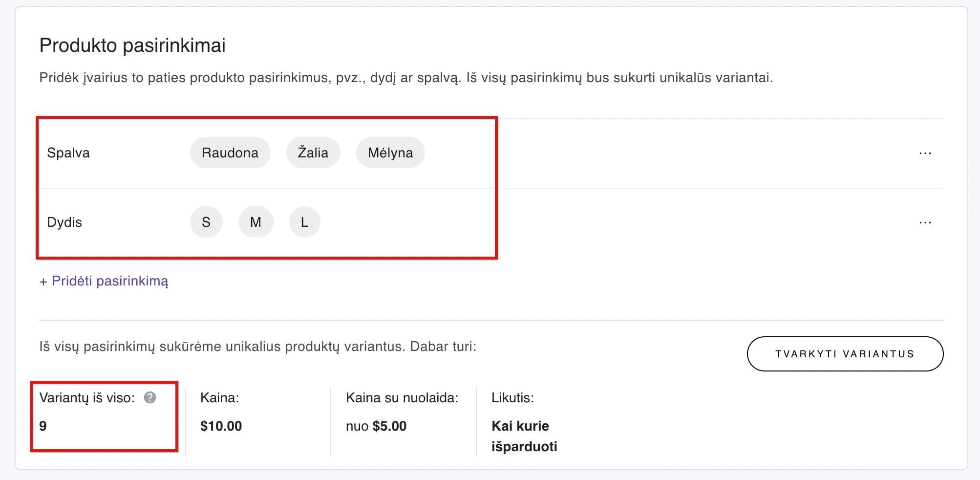Select the Žalia option tag
The width and height of the screenshot is (980, 480).
click(x=313, y=153)
